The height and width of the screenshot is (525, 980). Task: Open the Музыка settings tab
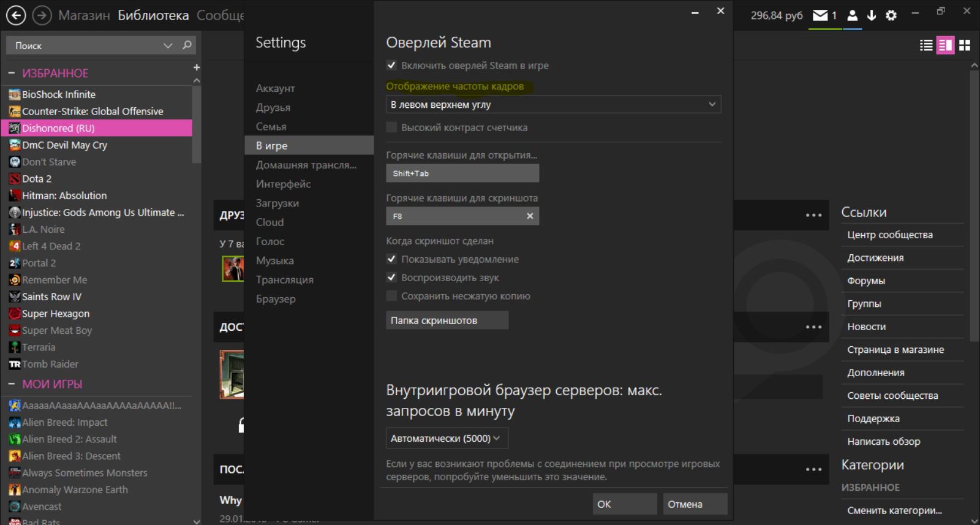tap(274, 260)
